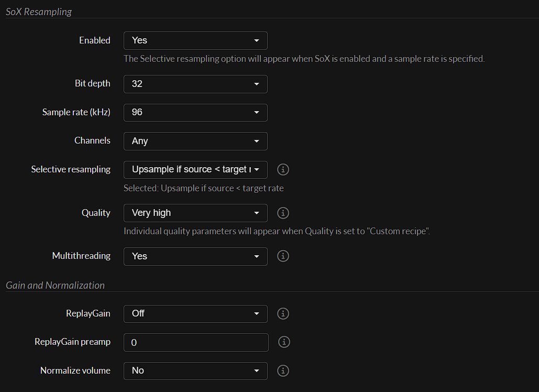Open the Multithreading dropdown
539x392 pixels.
click(x=195, y=256)
